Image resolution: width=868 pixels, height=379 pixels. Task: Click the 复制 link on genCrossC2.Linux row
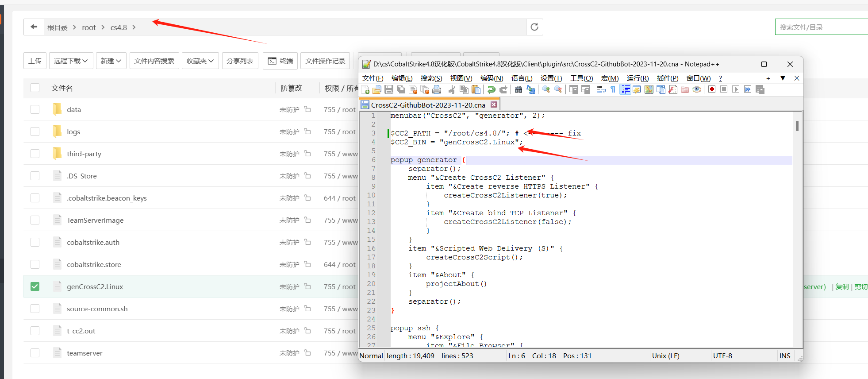click(842, 286)
